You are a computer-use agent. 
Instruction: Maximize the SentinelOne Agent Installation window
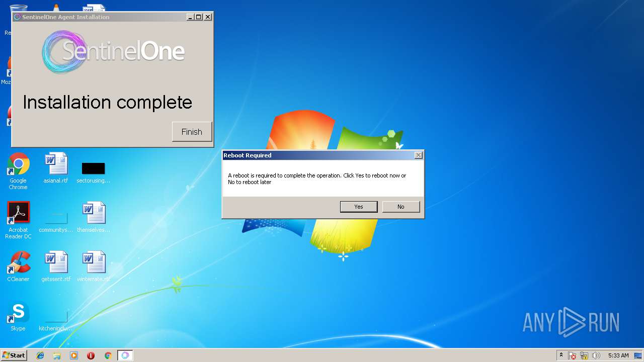pos(198,17)
